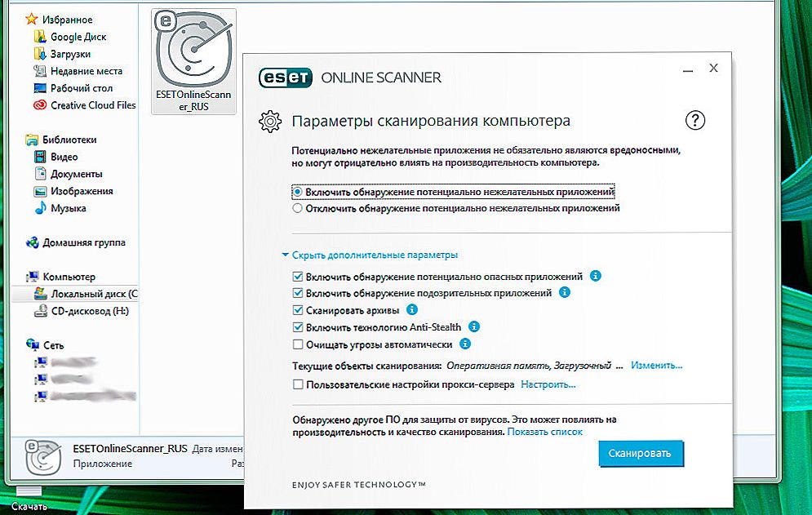The width and height of the screenshot is (812, 515).
Task: Uncheck the Сканировать архивы checkbox
Action: (298, 310)
